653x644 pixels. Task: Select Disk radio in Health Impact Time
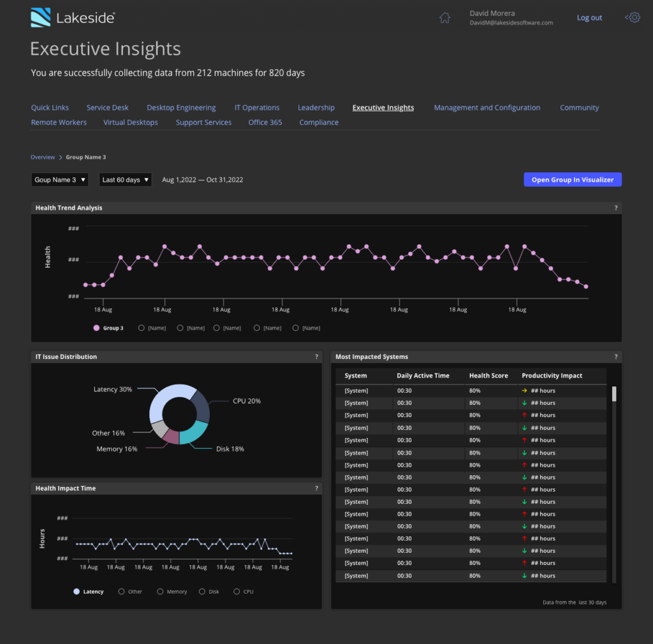click(202, 592)
